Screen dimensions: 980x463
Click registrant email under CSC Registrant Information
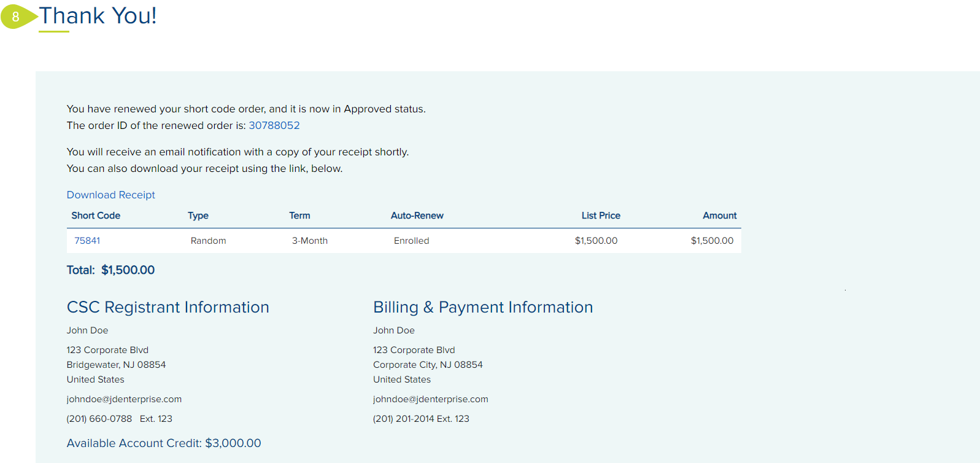(124, 399)
